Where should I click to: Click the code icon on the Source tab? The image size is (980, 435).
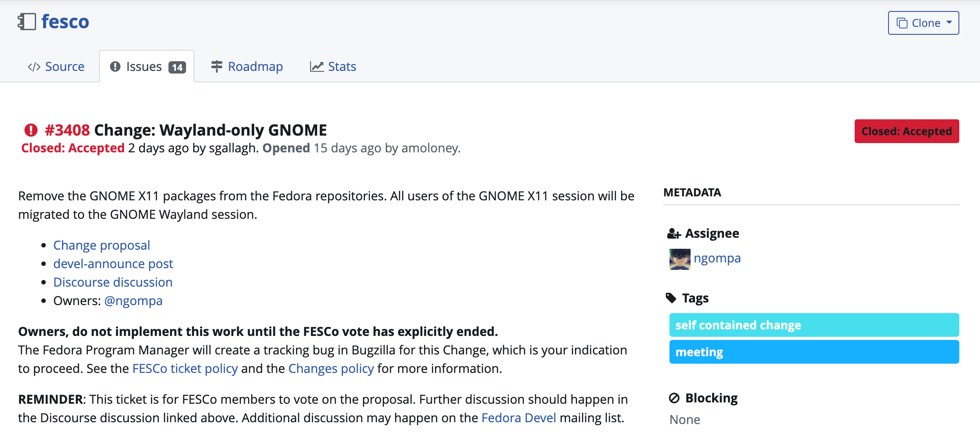(x=34, y=66)
